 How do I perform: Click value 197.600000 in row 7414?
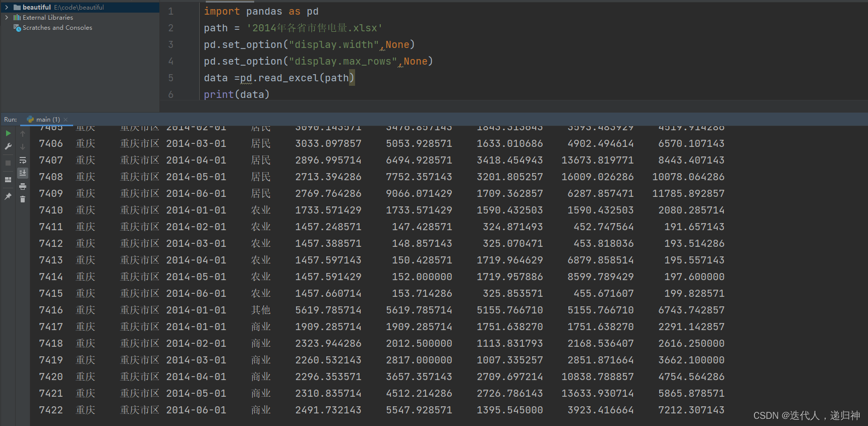(695, 277)
